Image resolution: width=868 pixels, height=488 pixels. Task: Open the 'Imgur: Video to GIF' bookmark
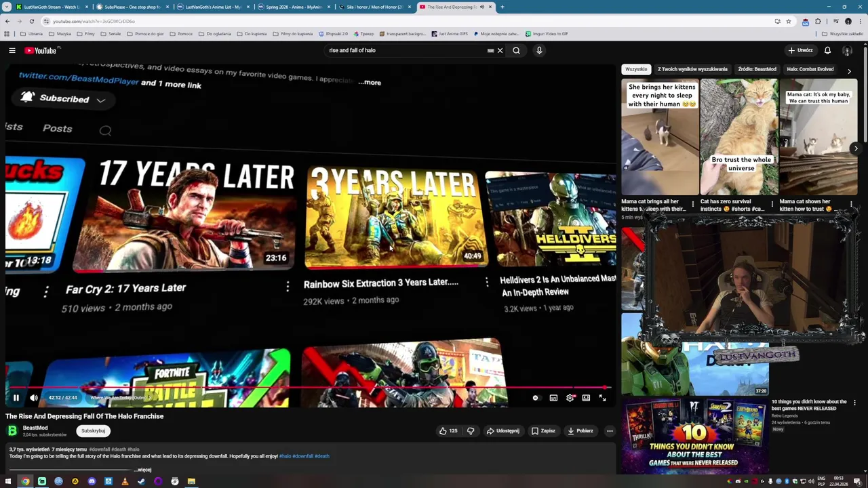[x=547, y=33]
